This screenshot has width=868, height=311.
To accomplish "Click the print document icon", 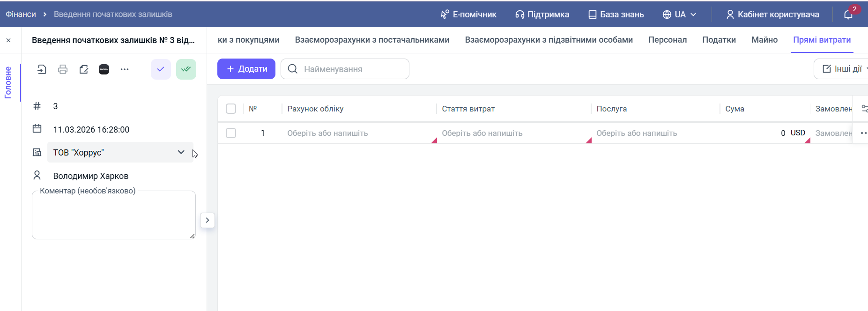I will point(63,69).
